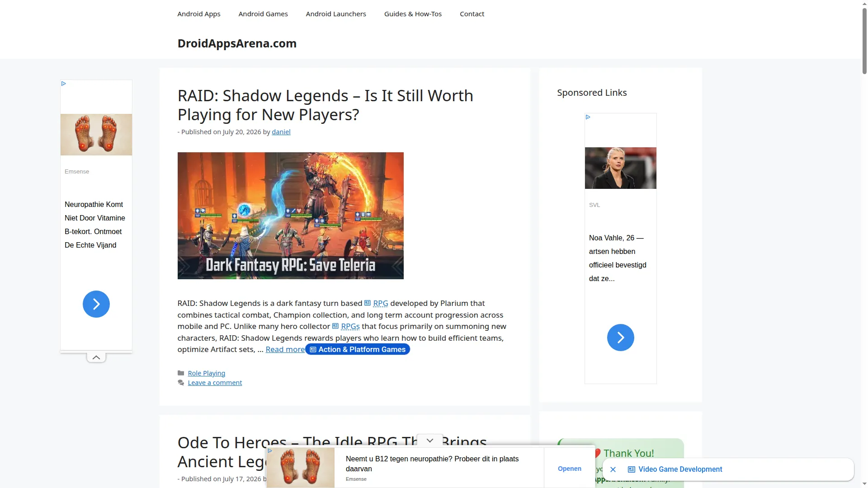Click the icon next to Video Game Development
Viewport: 868px width, 488px height.
point(631,469)
